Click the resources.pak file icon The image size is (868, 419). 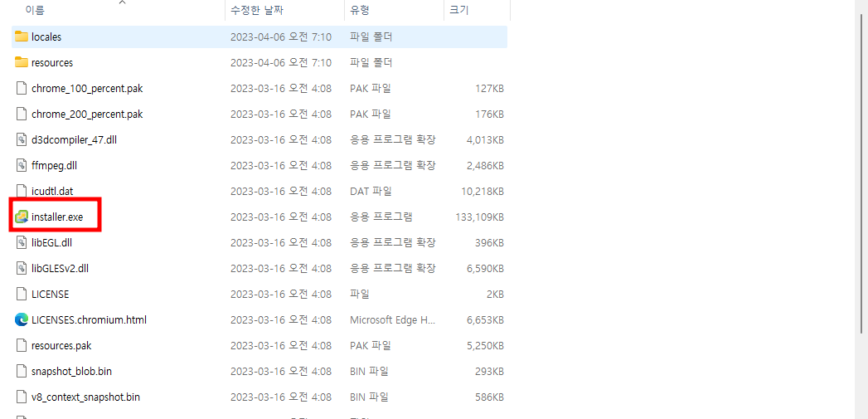click(22, 345)
